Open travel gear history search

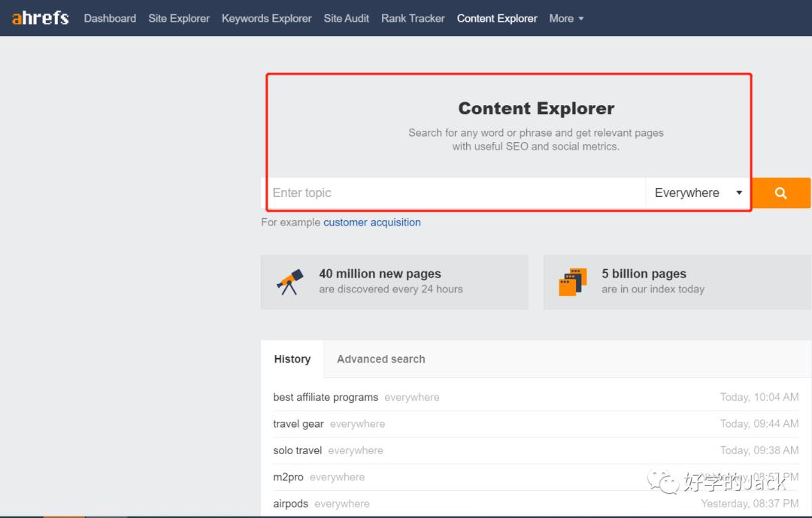coord(298,424)
